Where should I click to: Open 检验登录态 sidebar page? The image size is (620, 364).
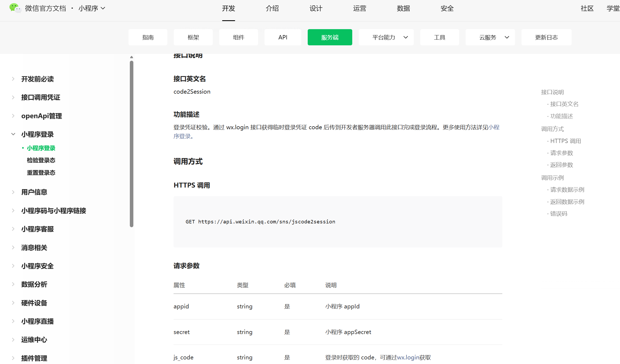coord(41,160)
